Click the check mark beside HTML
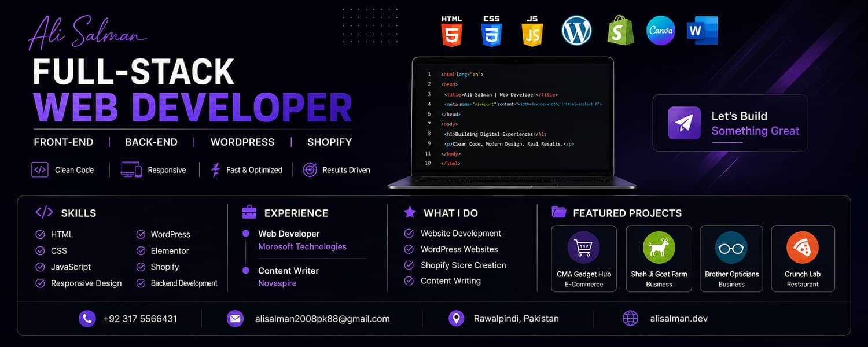 pos(40,234)
